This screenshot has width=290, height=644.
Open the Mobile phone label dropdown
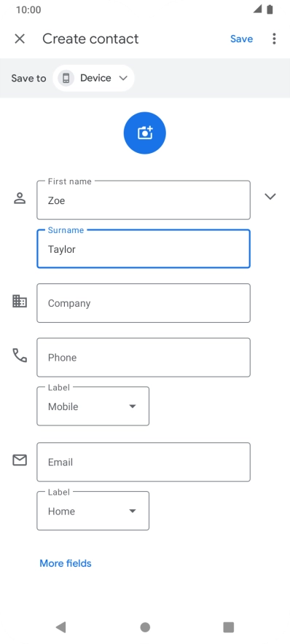tap(93, 407)
